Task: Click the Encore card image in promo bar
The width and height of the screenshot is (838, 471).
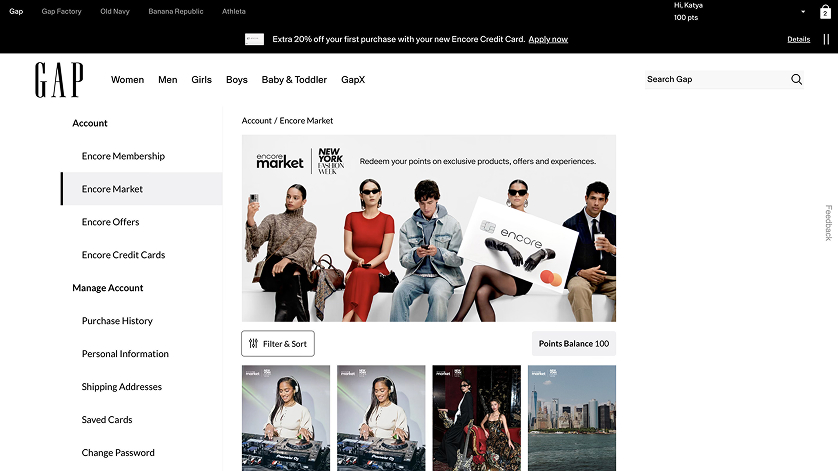Action: tap(254, 39)
